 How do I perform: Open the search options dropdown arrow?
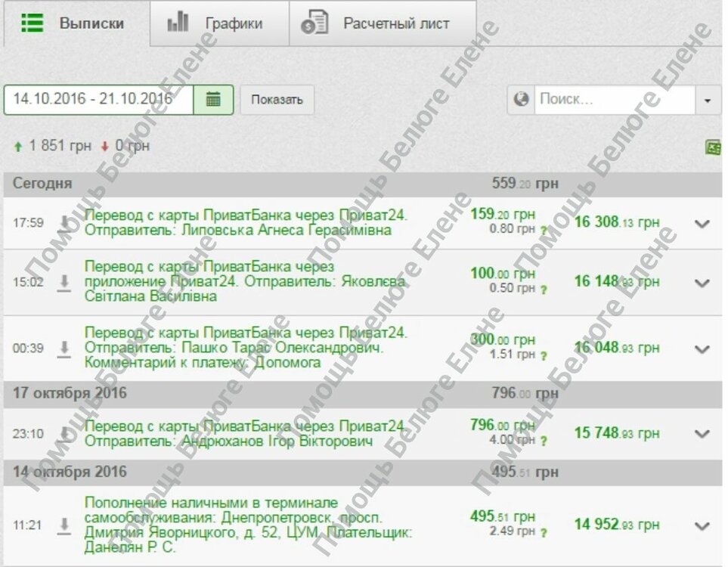point(708,100)
